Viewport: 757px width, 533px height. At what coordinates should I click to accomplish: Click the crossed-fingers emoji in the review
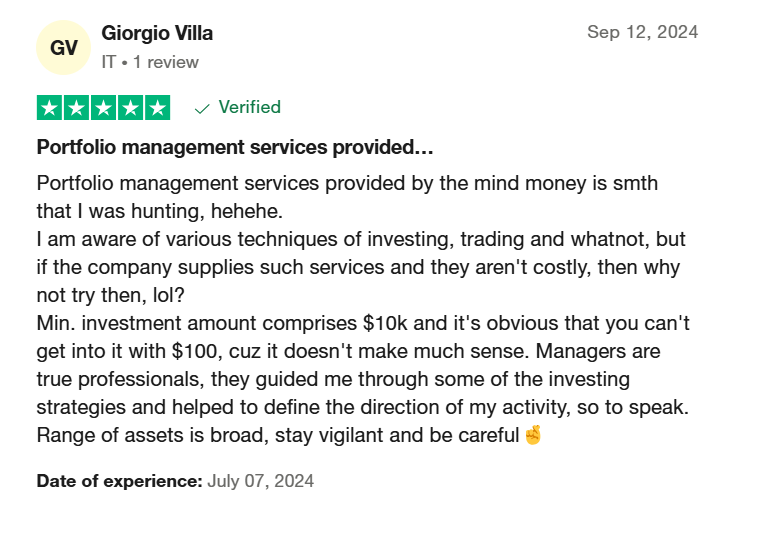[533, 435]
